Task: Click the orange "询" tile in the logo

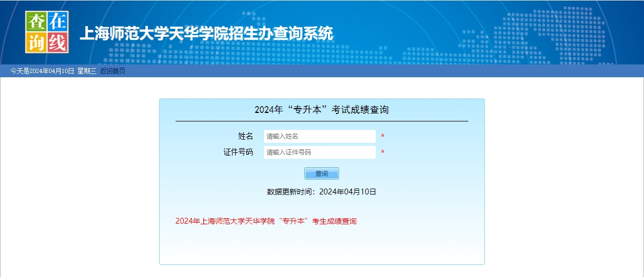Action: click(36, 42)
